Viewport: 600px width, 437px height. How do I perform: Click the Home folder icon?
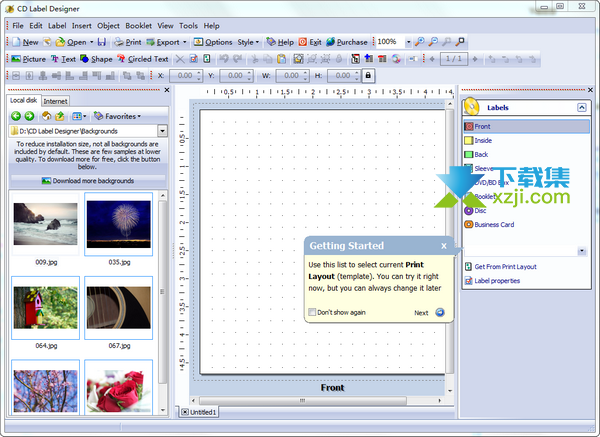[x=47, y=116]
